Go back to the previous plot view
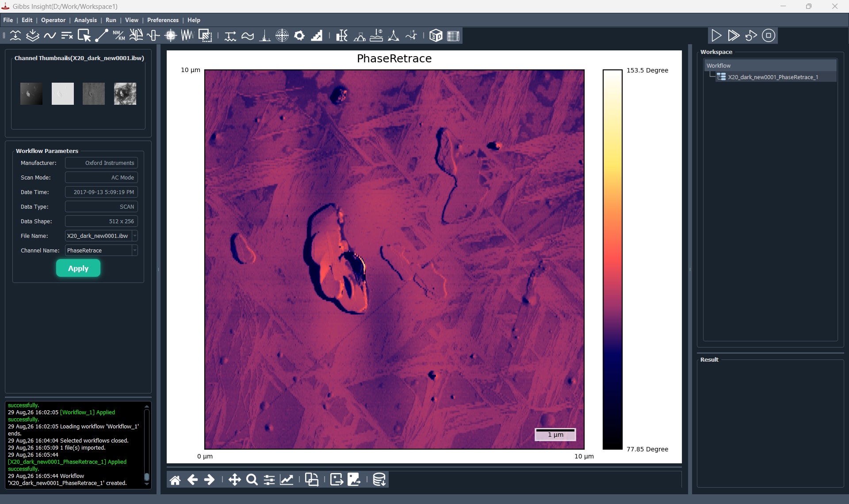The width and height of the screenshot is (849, 504). 192,480
